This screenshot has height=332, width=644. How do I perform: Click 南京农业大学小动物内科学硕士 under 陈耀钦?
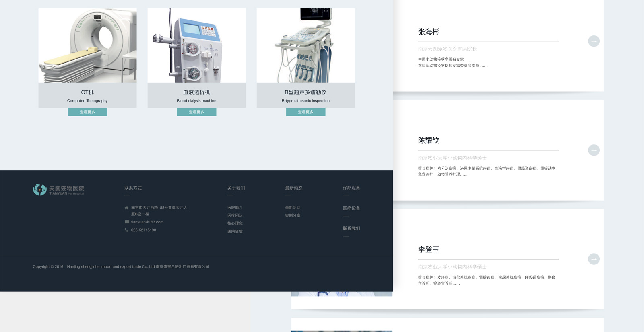[x=452, y=158]
